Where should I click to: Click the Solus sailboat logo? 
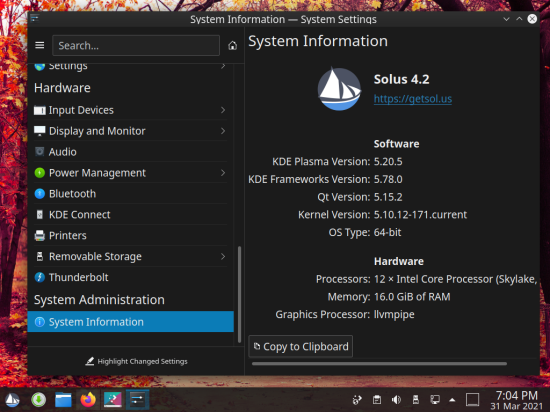click(x=339, y=89)
